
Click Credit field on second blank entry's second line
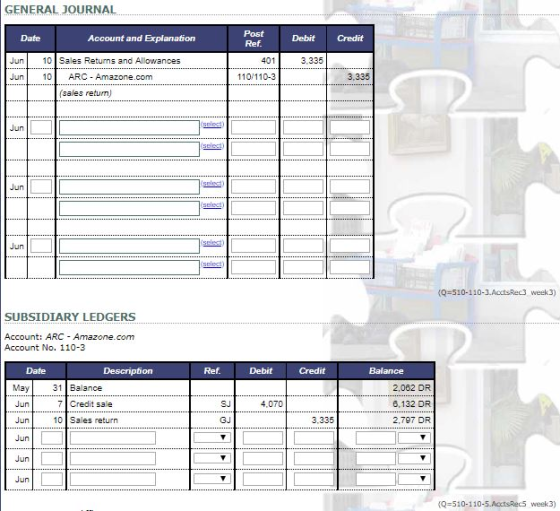click(350, 208)
